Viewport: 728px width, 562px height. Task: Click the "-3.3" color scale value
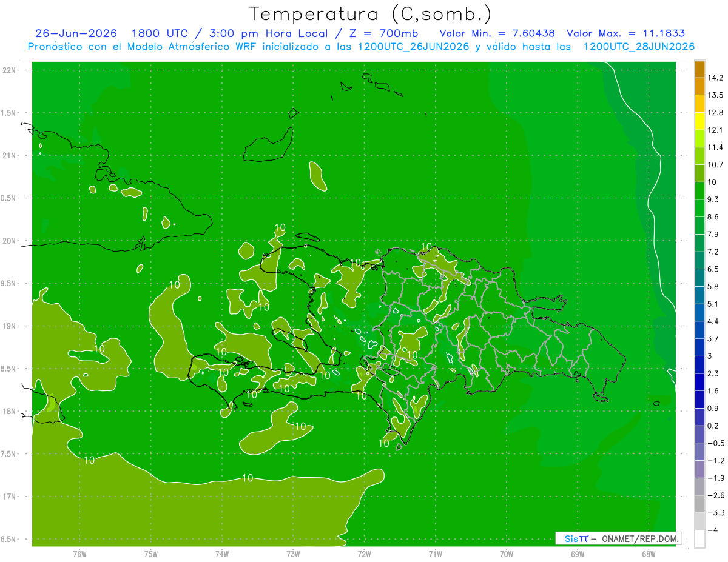(x=716, y=513)
